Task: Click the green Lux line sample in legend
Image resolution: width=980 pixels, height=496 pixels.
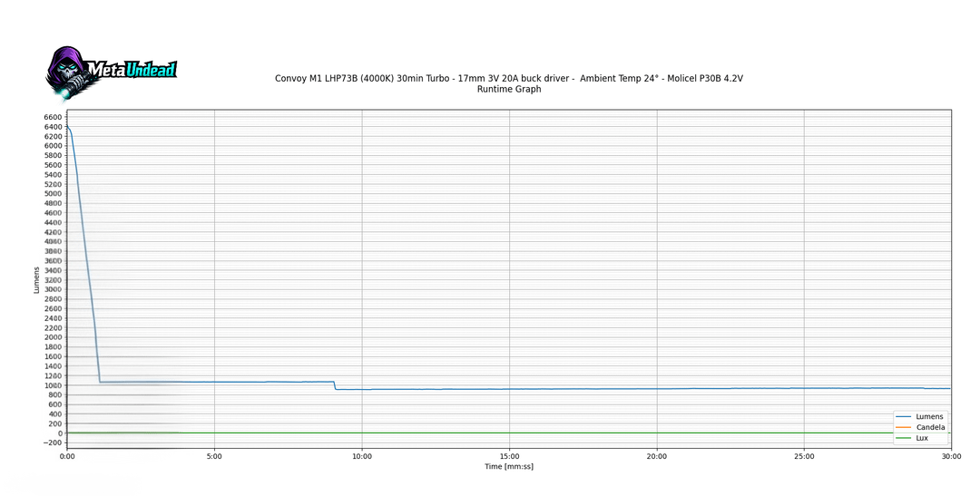Action: click(x=903, y=438)
